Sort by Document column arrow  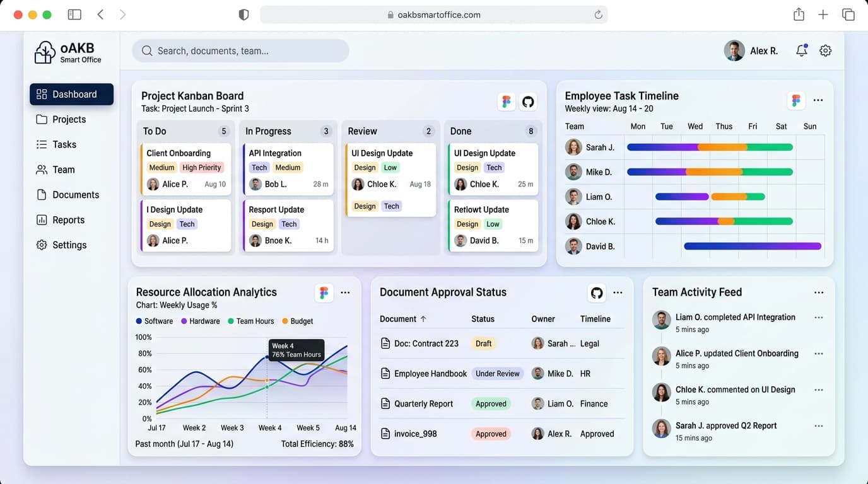tap(423, 319)
